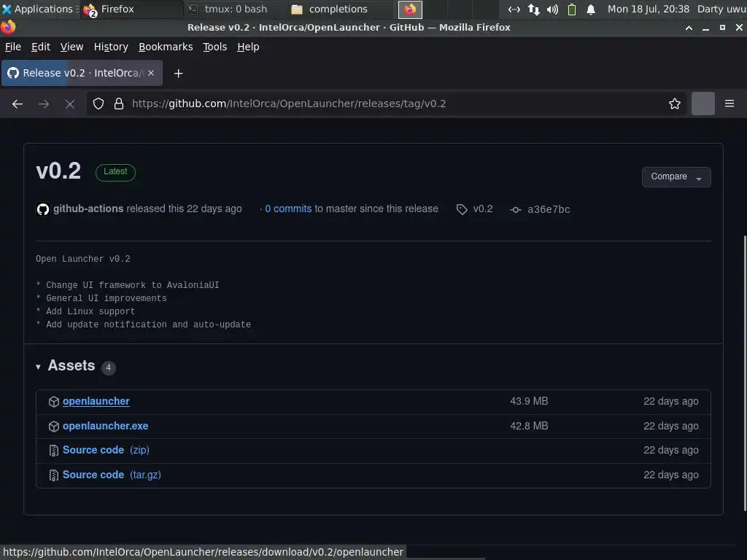Click the Darty uwu user label
747x560 pixels.
tap(721, 9)
